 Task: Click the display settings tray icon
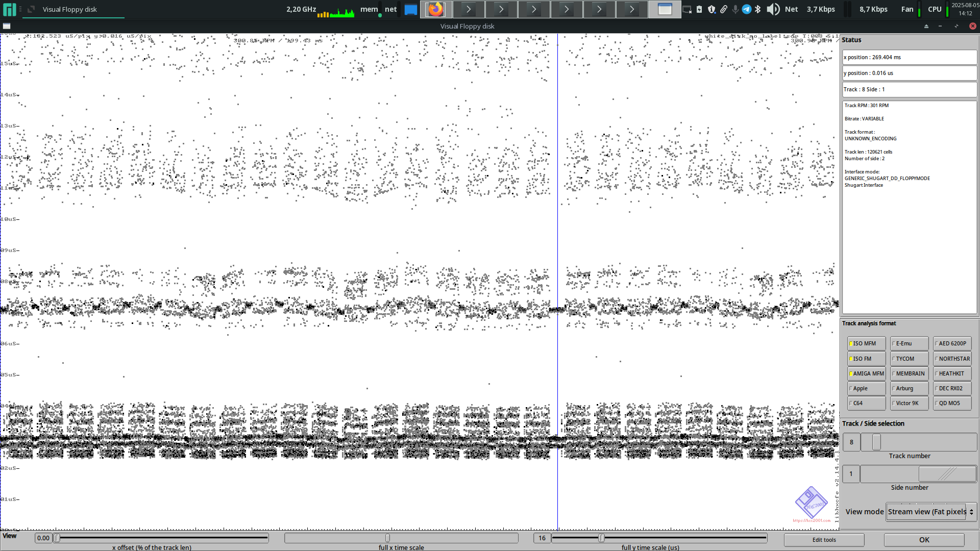tap(687, 9)
